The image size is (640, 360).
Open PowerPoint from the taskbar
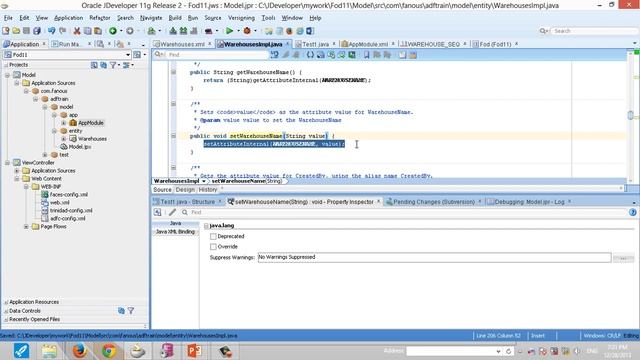click(x=194, y=351)
